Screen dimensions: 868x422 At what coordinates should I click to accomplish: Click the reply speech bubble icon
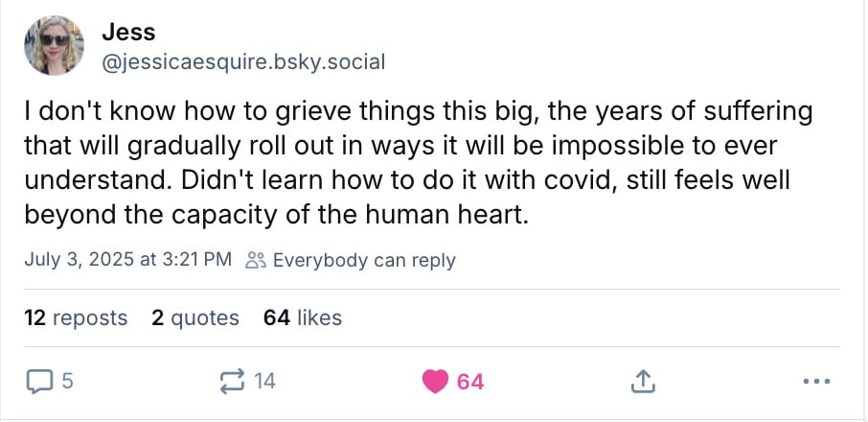(38, 382)
